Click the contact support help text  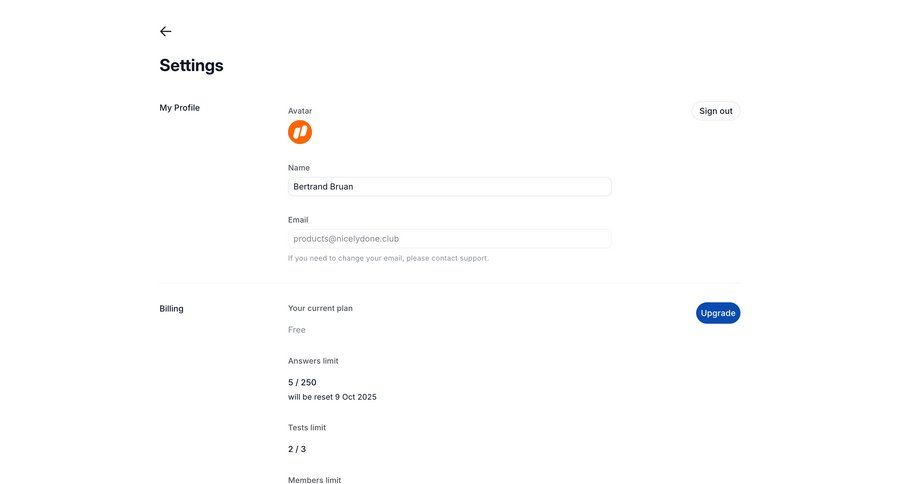(x=388, y=258)
